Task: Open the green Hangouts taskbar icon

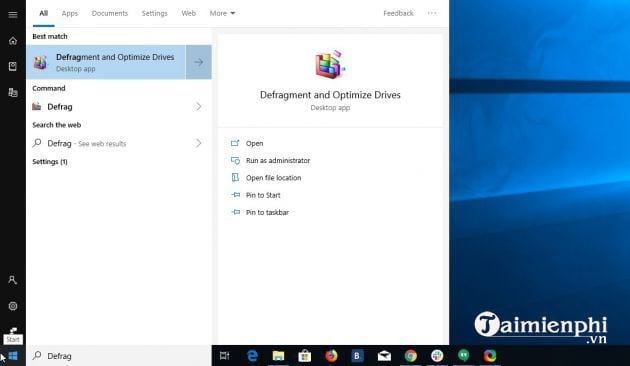Action: (464, 356)
